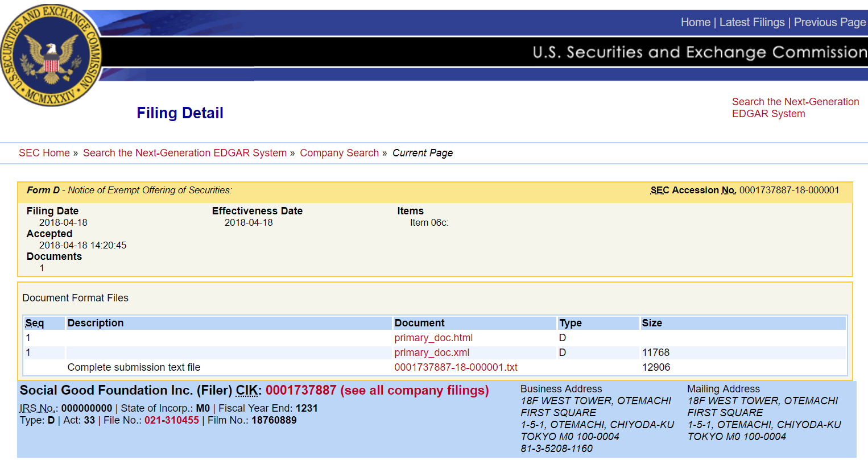The height and width of the screenshot is (460, 868).
Task: Select phone number 81-3-5208-1160
Action: coord(556,449)
